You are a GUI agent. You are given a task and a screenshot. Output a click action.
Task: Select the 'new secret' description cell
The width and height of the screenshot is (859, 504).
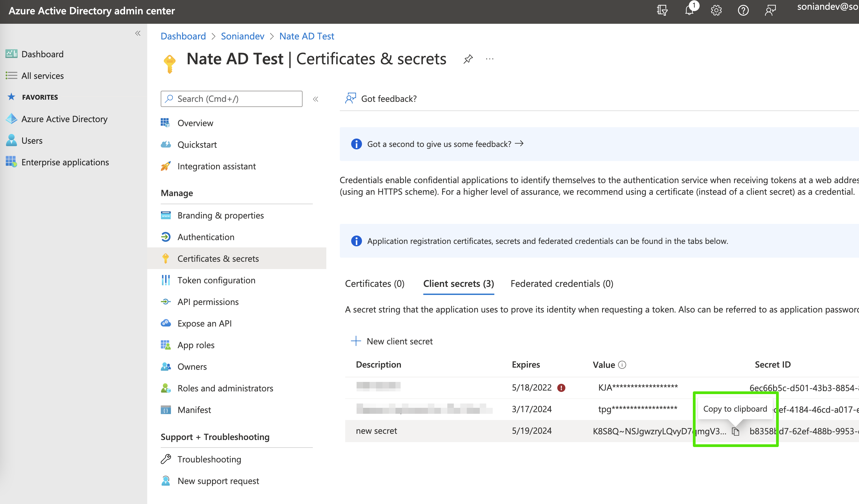point(376,431)
